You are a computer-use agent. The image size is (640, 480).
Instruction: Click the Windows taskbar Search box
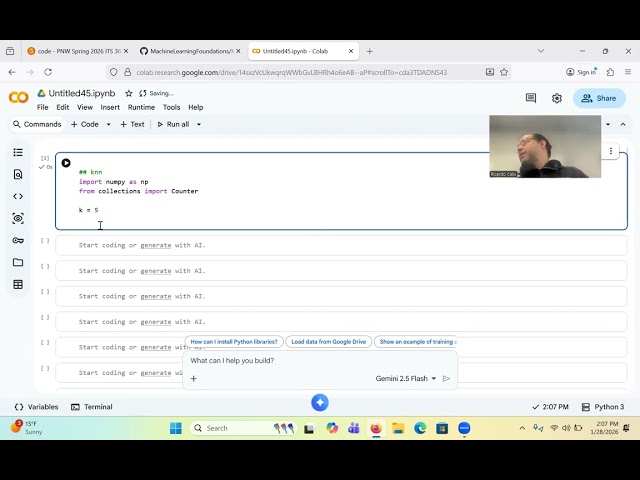point(243,428)
